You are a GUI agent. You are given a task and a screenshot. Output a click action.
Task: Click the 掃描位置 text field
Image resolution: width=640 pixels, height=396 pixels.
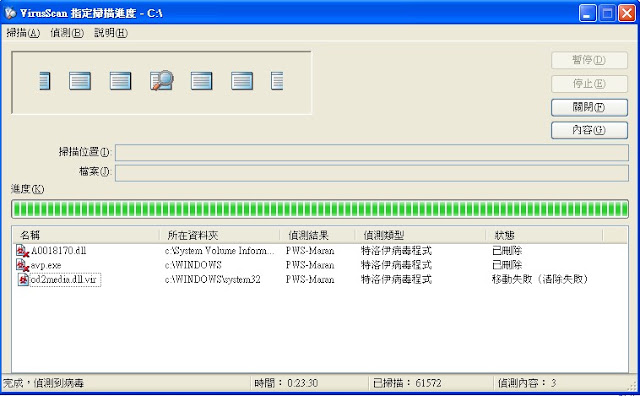point(372,153)
